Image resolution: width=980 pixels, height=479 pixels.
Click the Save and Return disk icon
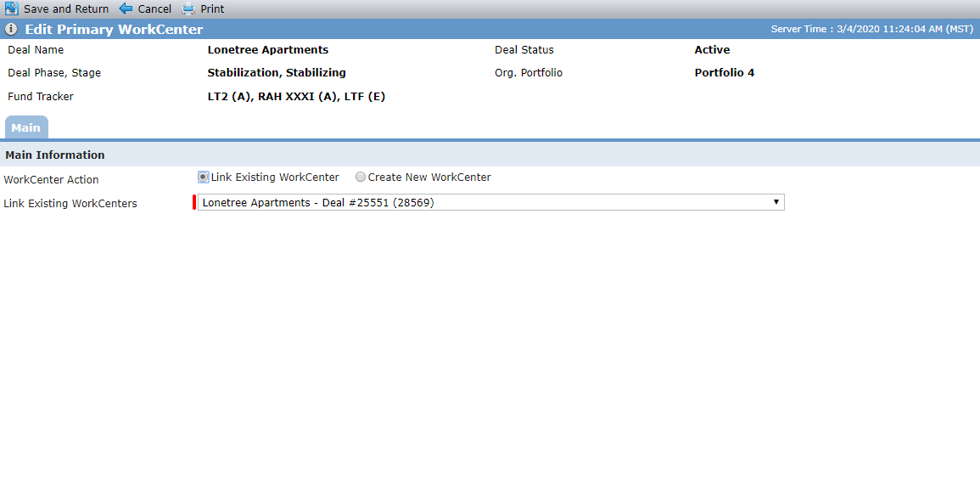tap(11, 8)
